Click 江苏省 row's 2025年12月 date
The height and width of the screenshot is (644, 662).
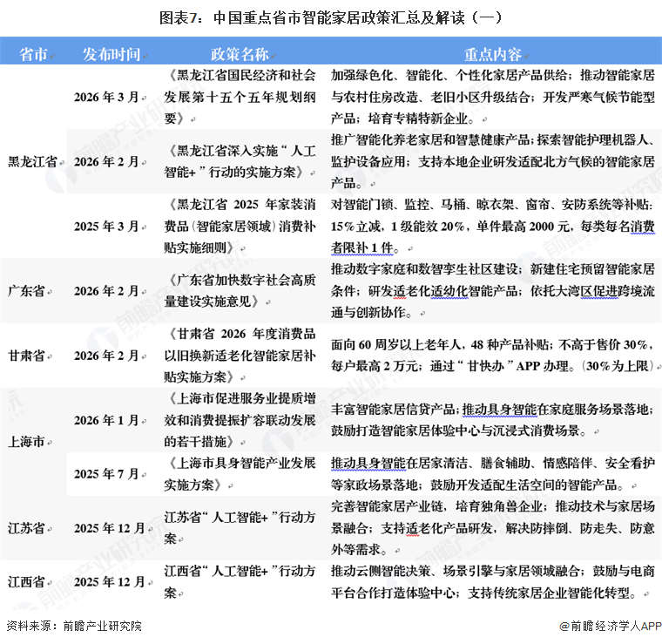(x=110, y=528)
